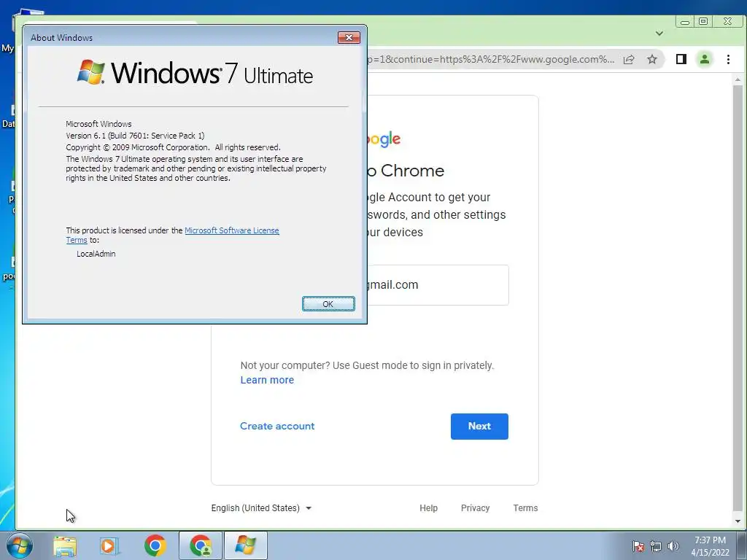Viewport: 747px width, 560px height.
Task: Click the share page icon in the address bar
Action: click(629, 60)
